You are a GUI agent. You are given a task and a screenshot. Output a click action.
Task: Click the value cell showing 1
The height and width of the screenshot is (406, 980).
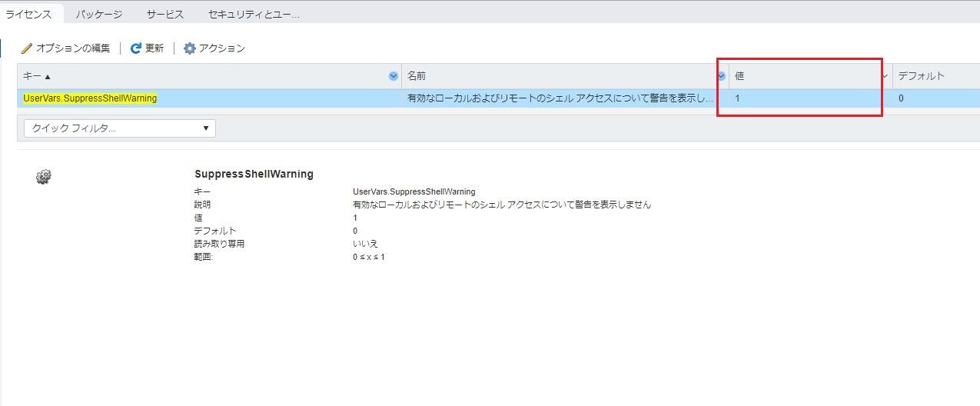[x=811, y=98]
